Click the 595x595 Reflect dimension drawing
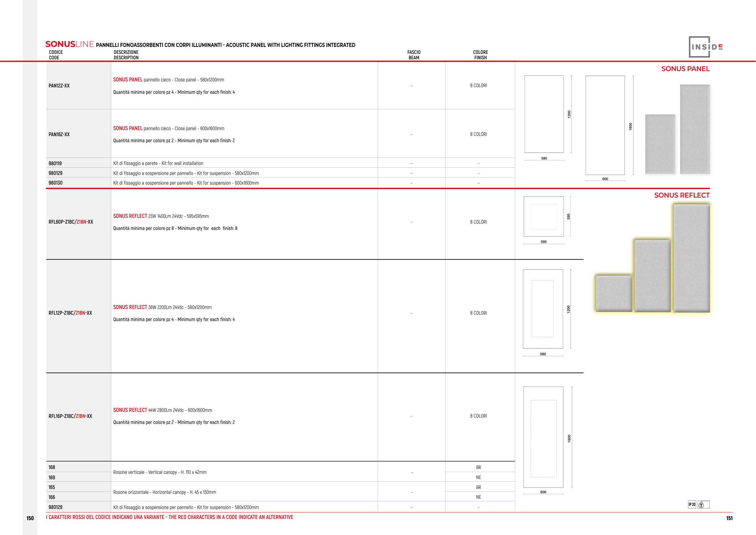This screenshot has height=535, width=756. click(544, 216)
